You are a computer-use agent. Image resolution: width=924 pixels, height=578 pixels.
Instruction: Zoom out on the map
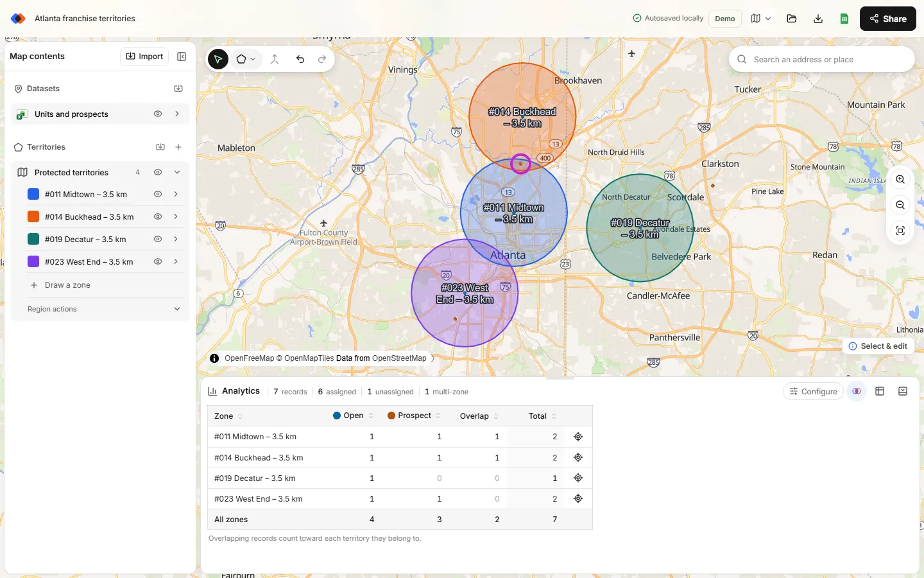point(900,205)
